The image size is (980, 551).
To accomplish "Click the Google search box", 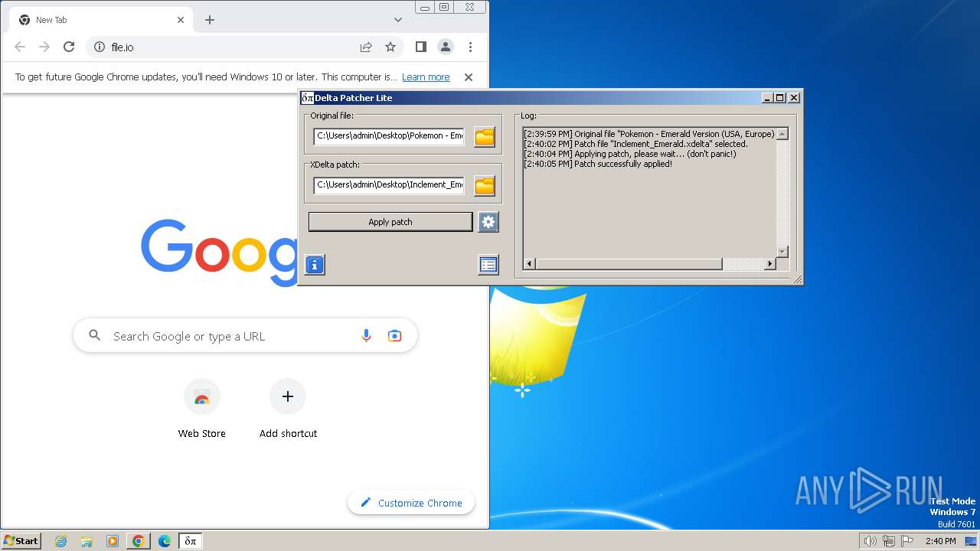I will coord(245,336).
